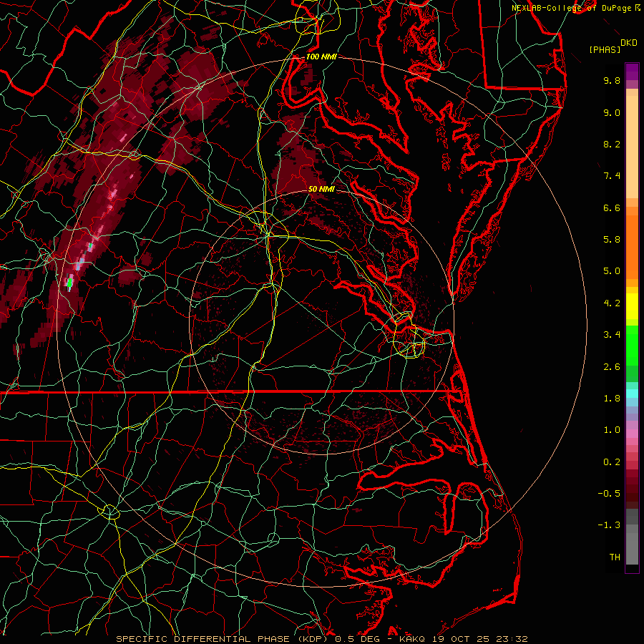Click the 1.8 legend value label
Image resolution: width=644 pixels, height=644 pixels.
point(612,399)
